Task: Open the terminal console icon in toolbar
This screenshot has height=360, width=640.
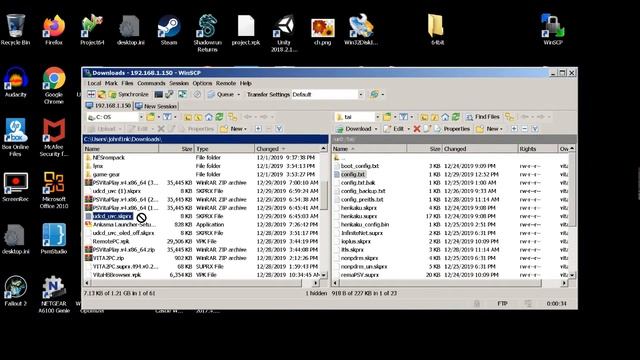Action: [159, 94]
